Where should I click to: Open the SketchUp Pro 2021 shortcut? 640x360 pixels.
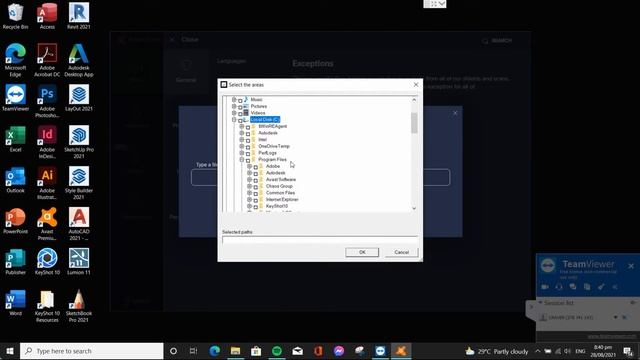pos(79,142)
